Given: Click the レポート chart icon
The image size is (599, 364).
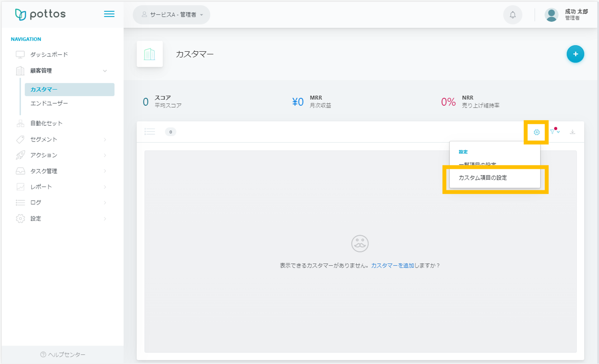Looking at the screenshot, I should click(x=20, y=187).
